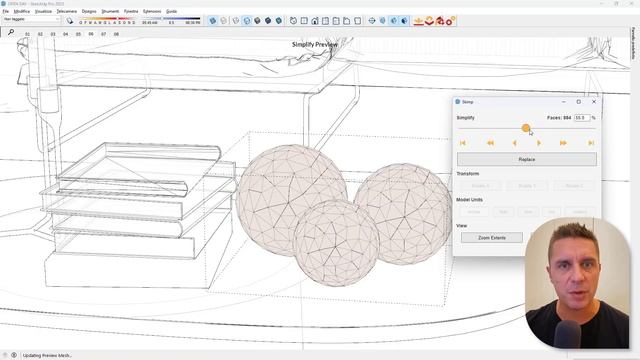
Task: Switch to scene tab 01
Action: click(x=27, y=34)
